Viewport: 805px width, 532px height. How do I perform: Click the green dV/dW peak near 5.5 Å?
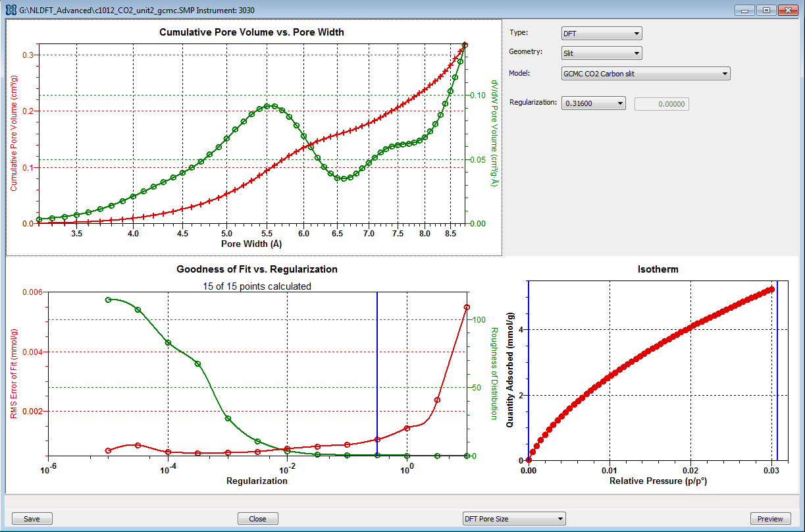coord(268,106)
